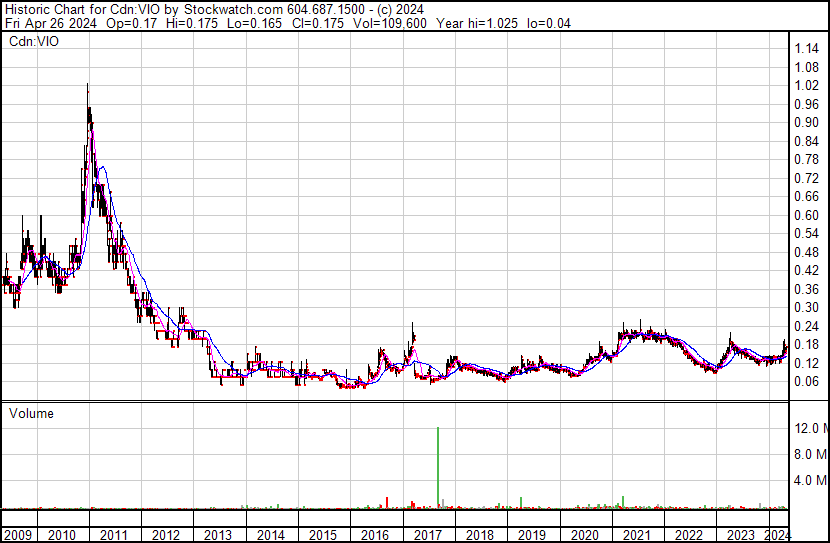The image size is (830, 543).
Task: Select the 2009 year label on timeline
Action: pos(20,535)
